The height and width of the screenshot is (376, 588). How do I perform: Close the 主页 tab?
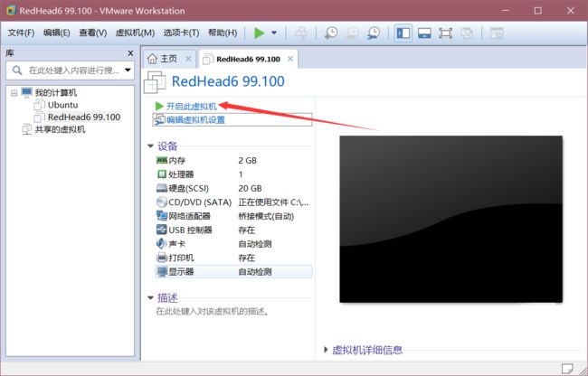tap(188, 59)
